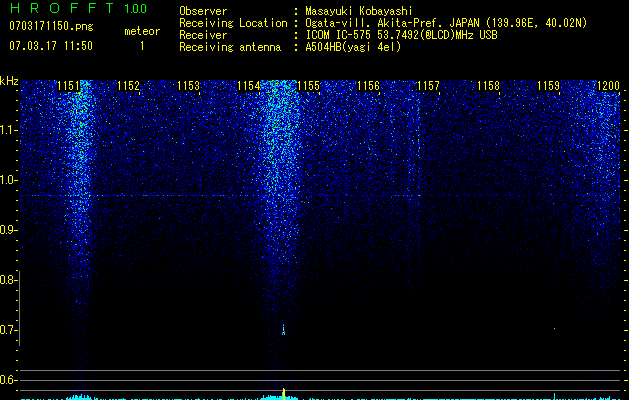Click the 1.1 kHz axis label
Screen dimensions: 629x400
(x=8, y=130)
